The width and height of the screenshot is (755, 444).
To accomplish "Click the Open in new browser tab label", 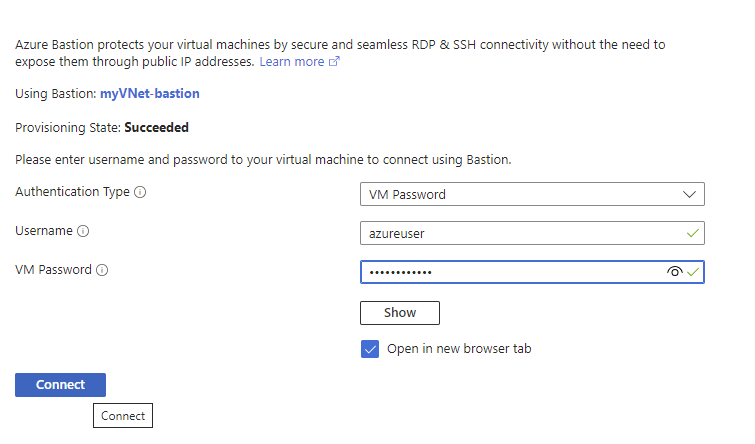I will tap(459, 350).
